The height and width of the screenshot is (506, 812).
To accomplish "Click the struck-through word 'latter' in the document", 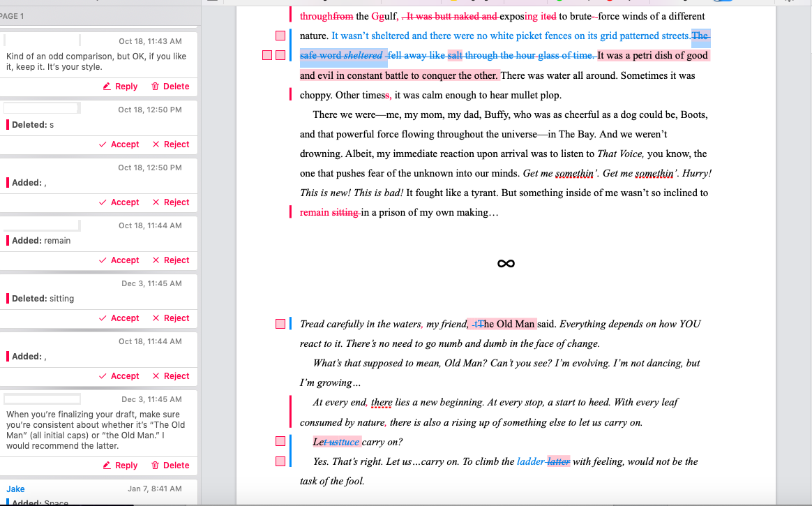I will tap(558, 461).
